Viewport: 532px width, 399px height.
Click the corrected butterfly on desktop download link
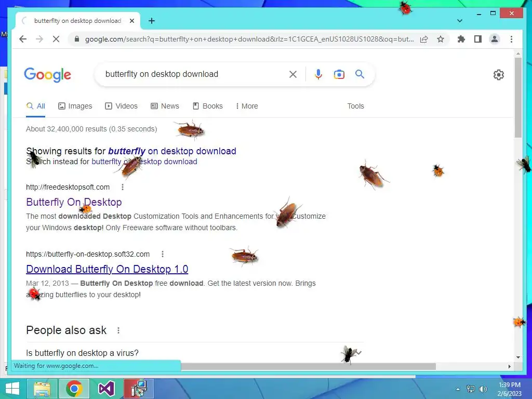point(172,151)
